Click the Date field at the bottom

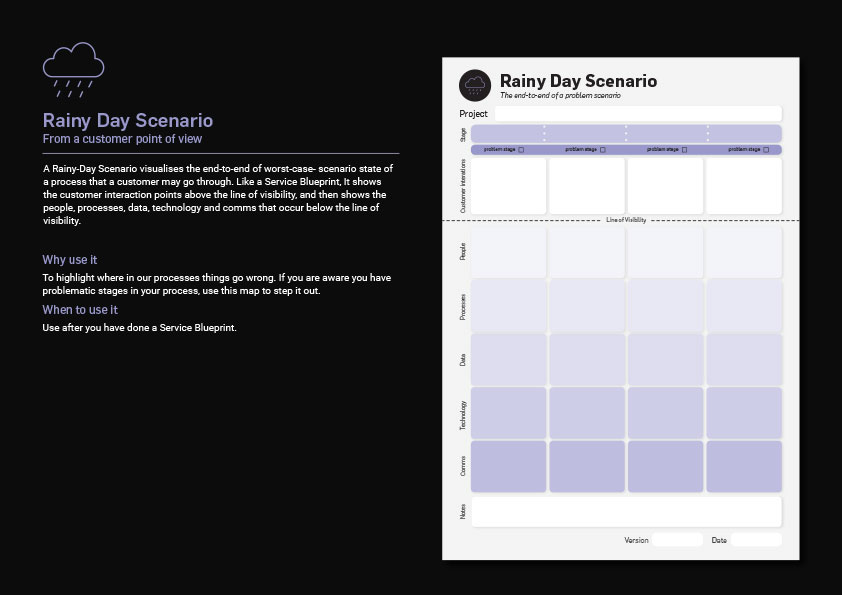(x=755, y=540)
